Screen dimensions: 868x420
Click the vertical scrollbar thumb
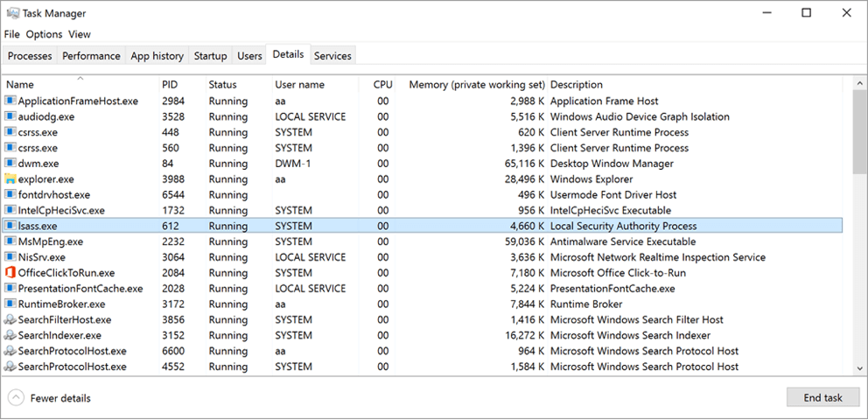pos(860,132)
